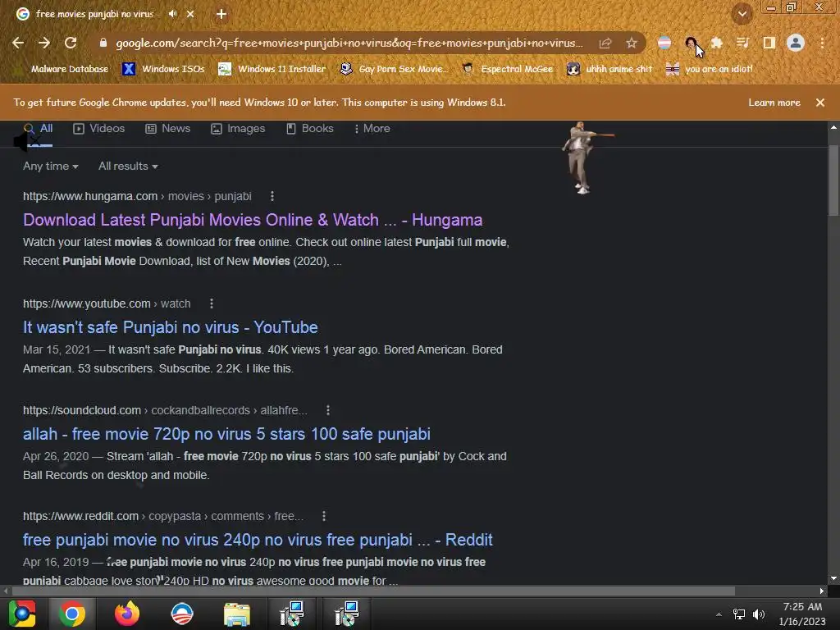Open options menu for the reddit.com result
This screenshot has height=630, width=840.
tap(323, 517)
